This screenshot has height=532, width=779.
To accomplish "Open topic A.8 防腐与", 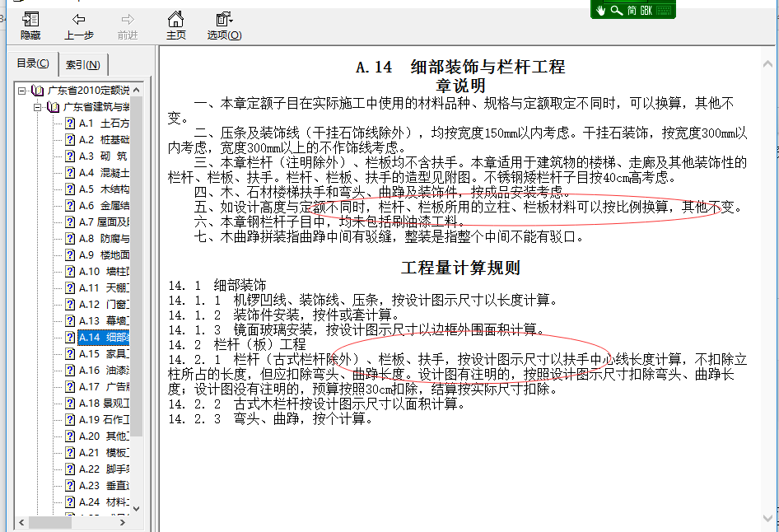I will (x=104, y=238).
